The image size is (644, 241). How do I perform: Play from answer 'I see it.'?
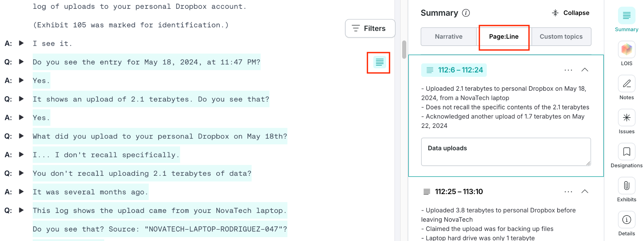[21, 43]
